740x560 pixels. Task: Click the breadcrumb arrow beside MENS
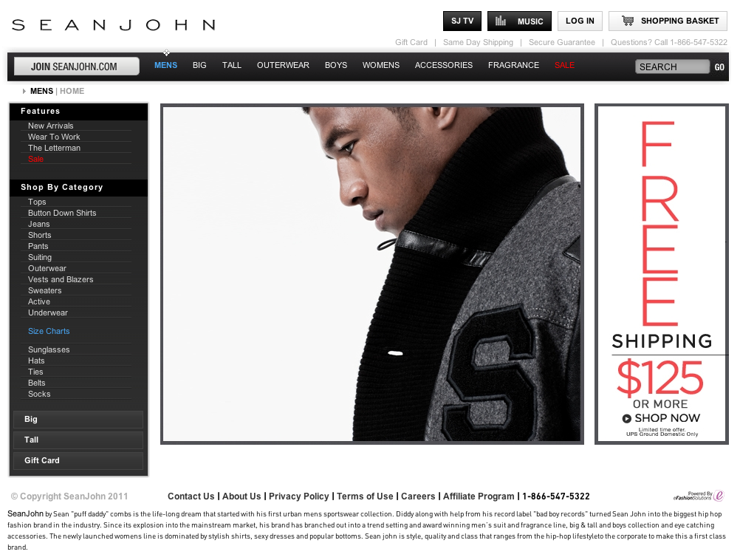tap(24, 91)
